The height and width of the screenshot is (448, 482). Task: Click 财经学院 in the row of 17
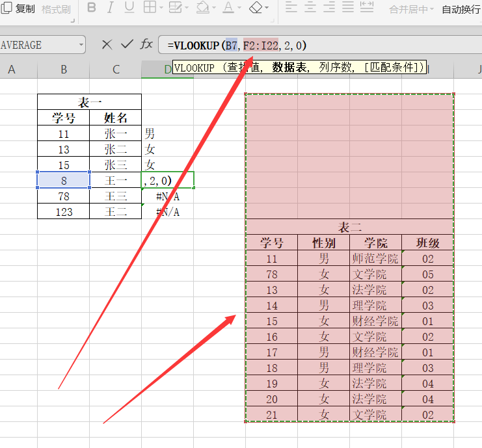pyautogui.click(x=375, y=352)
